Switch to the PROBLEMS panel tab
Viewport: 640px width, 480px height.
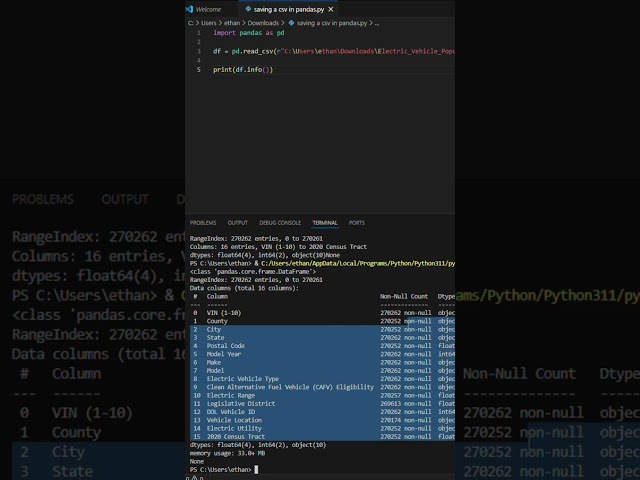203,223
